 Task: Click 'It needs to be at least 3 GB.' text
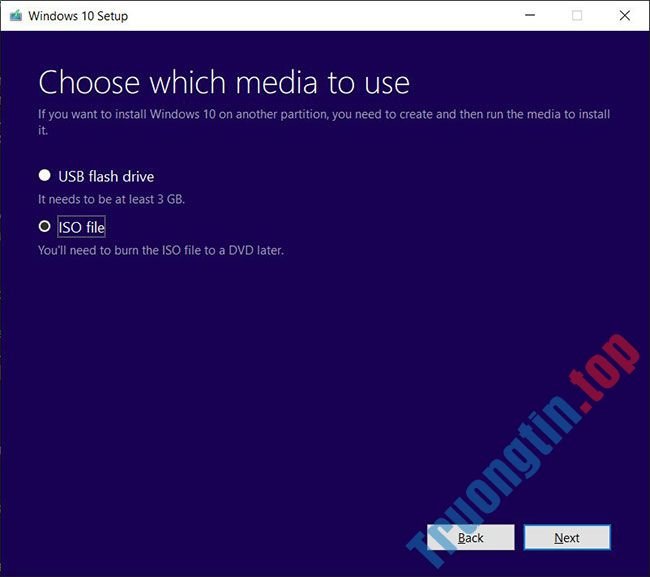(111, 199)
